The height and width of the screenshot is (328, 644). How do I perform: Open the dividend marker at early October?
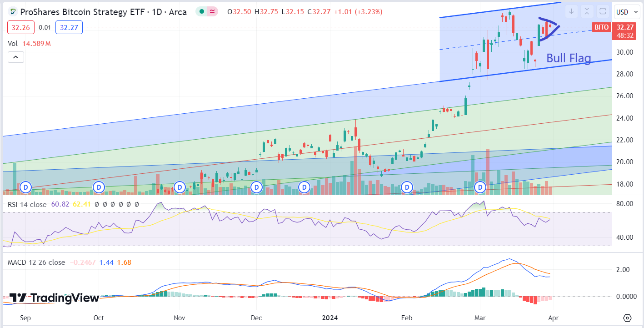point(98,187)
